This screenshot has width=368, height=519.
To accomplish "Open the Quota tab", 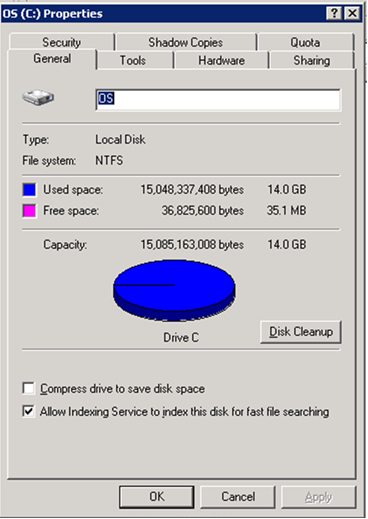I will click(x=305, y=42).
